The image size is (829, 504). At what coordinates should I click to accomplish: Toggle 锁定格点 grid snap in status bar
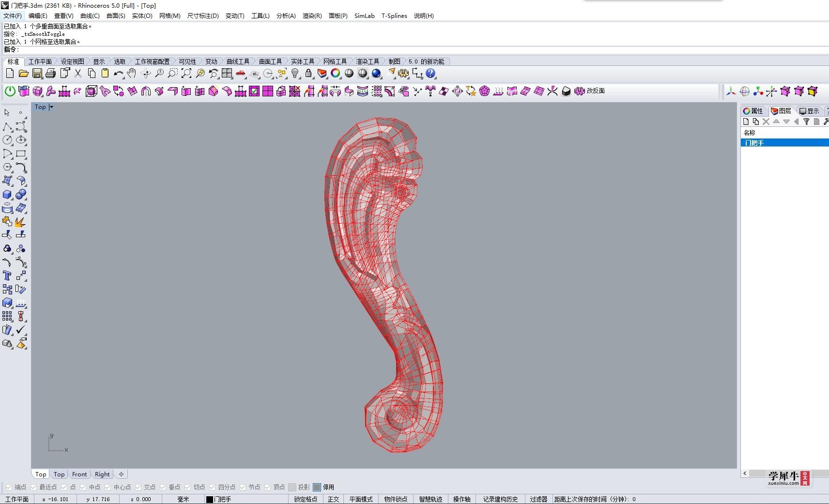tap(306, 499)
